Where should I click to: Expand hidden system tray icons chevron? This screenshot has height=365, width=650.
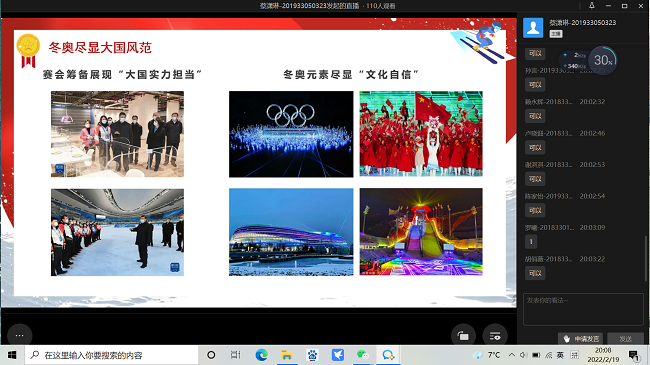(512, 355)
